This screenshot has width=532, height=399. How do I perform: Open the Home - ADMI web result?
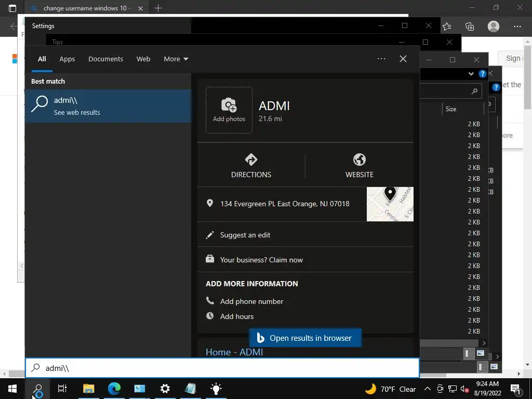pos(234,352)
